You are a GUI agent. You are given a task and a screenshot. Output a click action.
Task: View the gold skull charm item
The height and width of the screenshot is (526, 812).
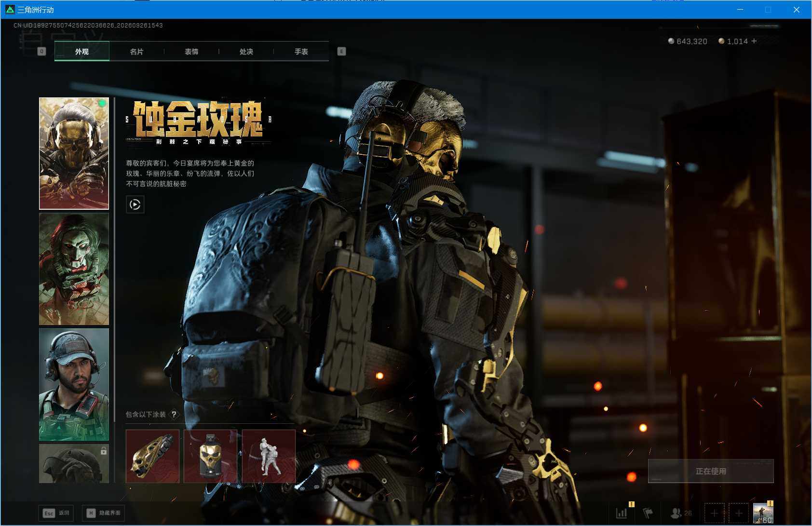point(210,456)
